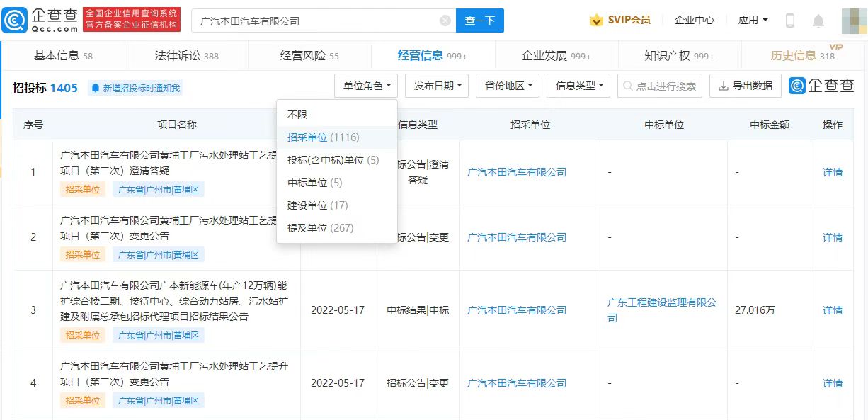Click the 点击进行搜索 search field
Viewport: 868px width, 420px height.
[x=660, y=86]
